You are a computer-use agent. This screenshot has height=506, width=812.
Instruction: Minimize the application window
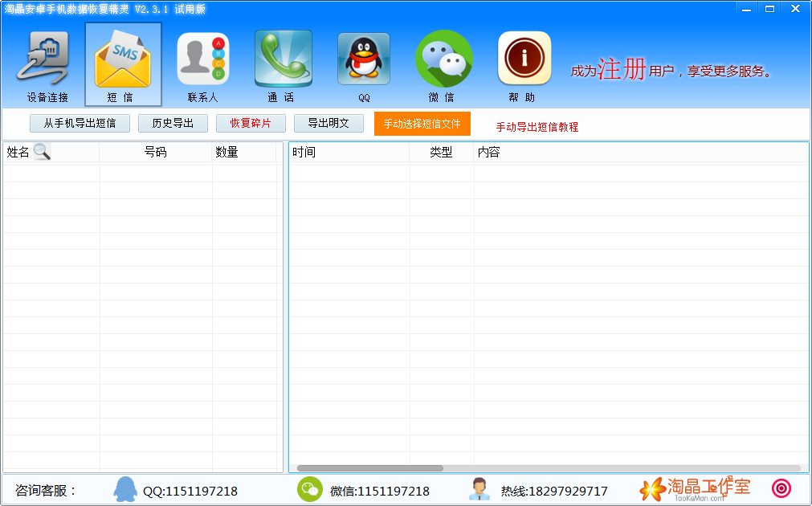(x=746, y=10)
